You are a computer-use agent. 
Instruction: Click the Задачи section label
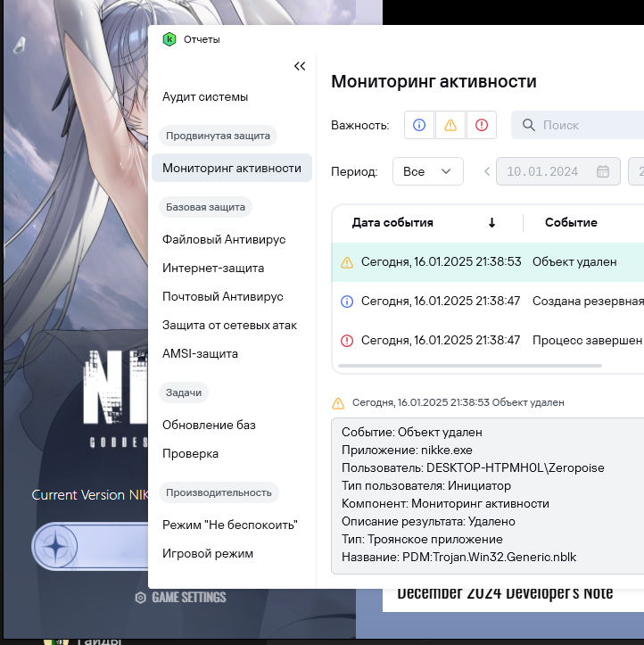(x=184, y=393)
